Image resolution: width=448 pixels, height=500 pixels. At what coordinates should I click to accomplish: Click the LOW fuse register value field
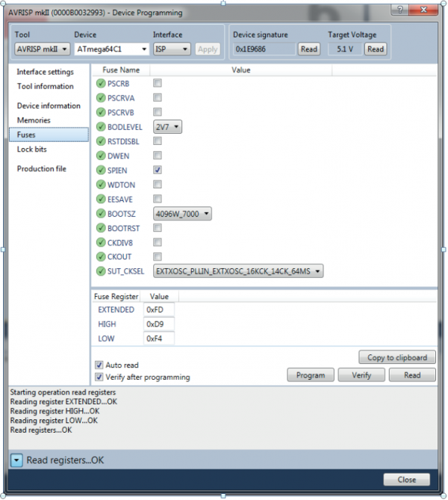(159, 339)
